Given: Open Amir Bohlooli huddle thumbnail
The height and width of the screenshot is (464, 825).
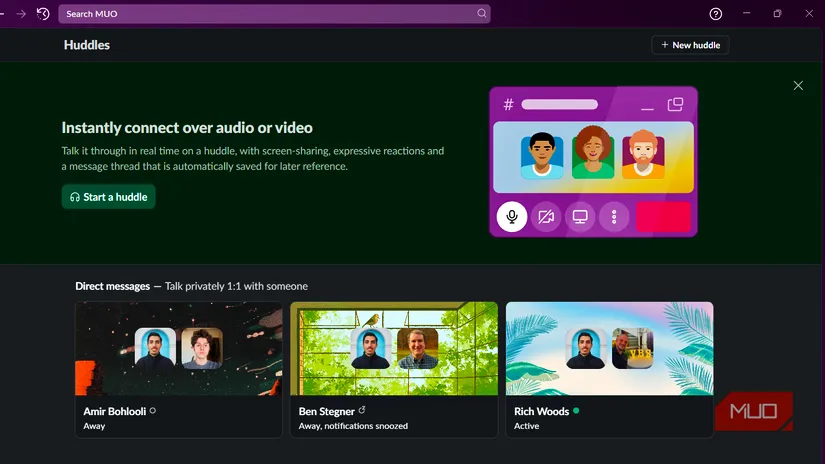Looking at the screenshot, I should [179, 348].
